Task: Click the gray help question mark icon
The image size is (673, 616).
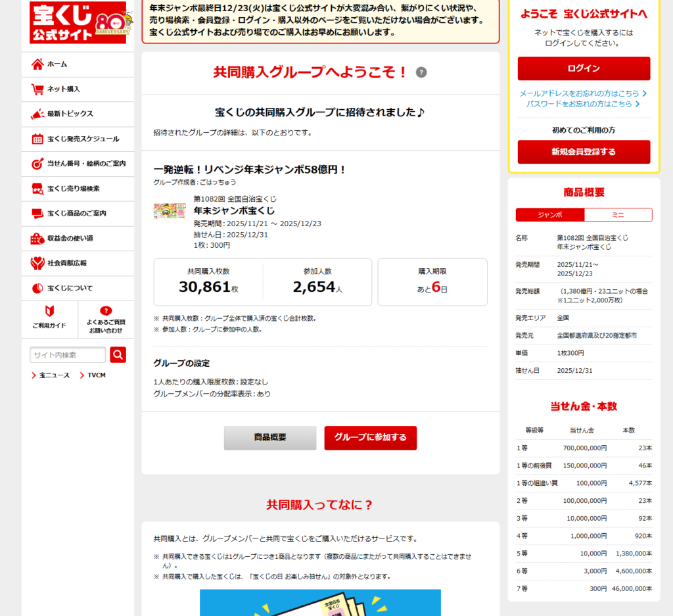Action: click(421, 72)
